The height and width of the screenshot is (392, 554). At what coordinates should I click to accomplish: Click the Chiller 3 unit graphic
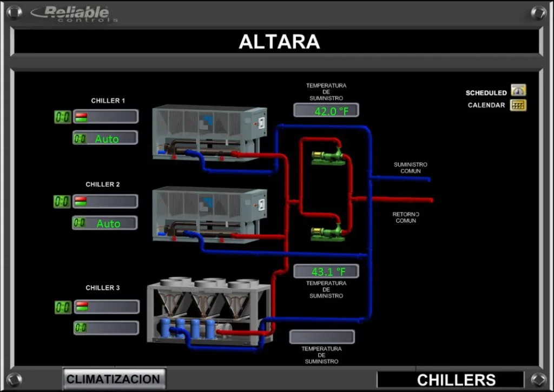click(x=209, y=311)
